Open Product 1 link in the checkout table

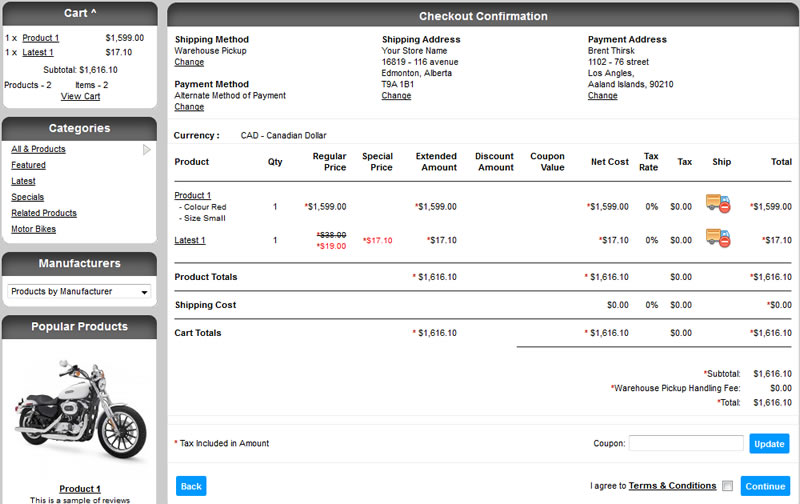192,195
